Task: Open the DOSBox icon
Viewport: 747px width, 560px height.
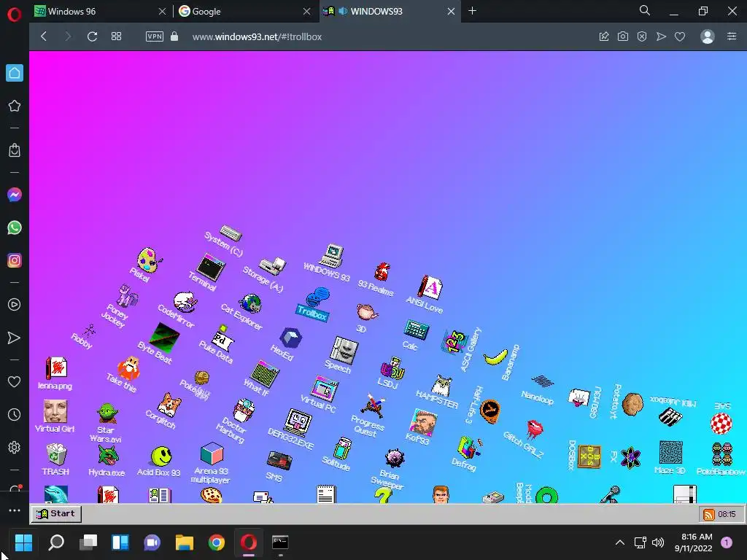Action: (x=589, y=456)
